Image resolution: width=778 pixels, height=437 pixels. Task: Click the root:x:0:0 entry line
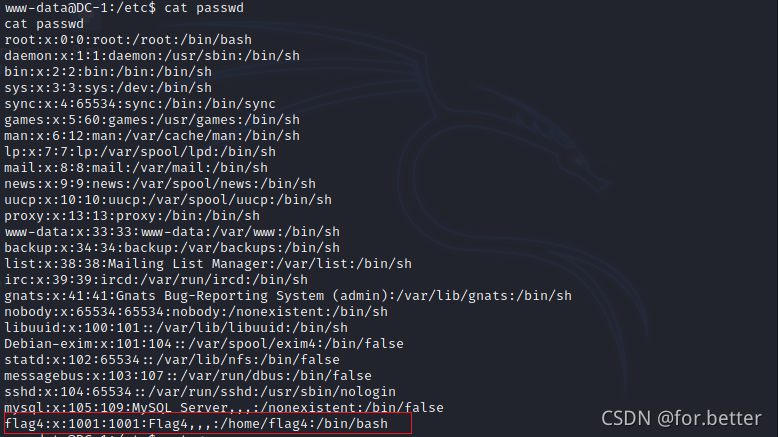pos(128,40)
